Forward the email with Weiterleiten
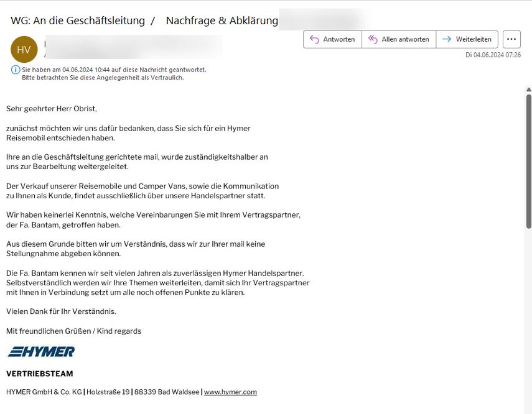The width and height of the screenshot is (532, 414). (x=467, y=39)
